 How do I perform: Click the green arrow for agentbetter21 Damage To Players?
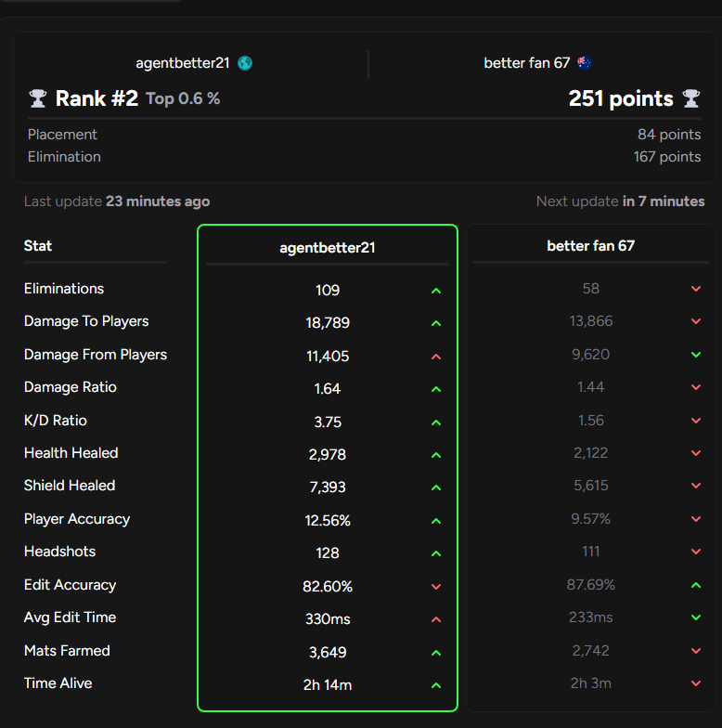(x=436, y=323)
